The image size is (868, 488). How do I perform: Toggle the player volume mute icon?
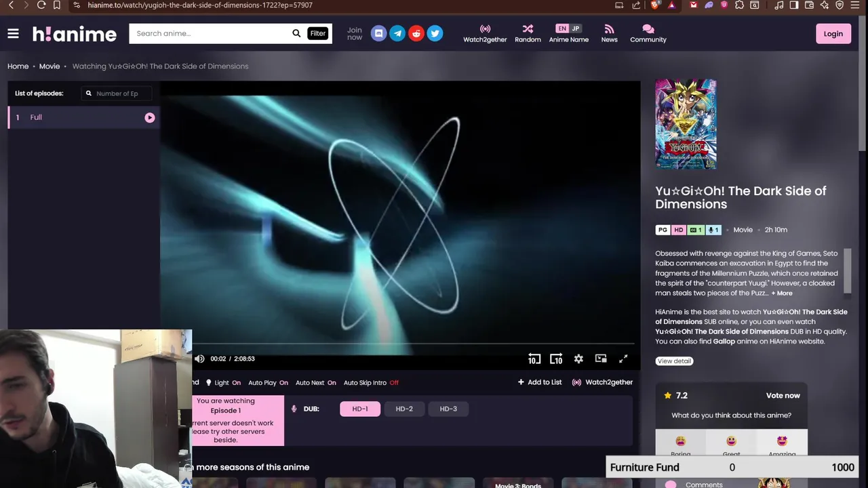[199, 359]
